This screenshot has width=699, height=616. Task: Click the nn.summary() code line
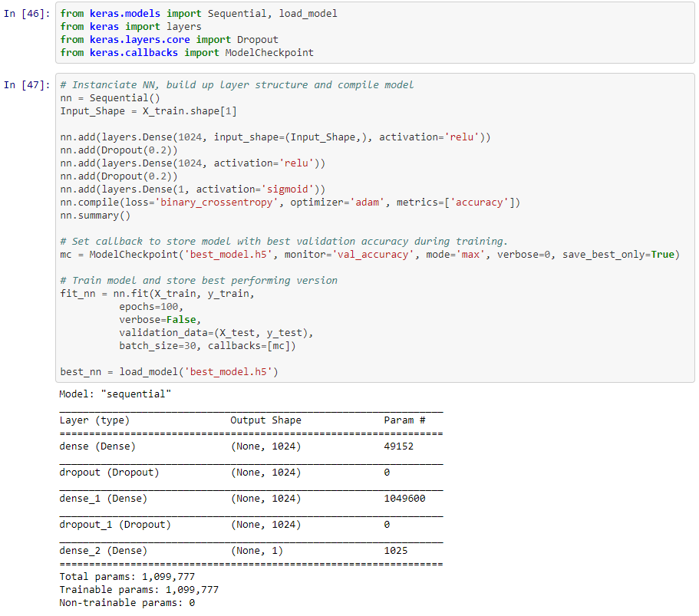coord(95,216)
